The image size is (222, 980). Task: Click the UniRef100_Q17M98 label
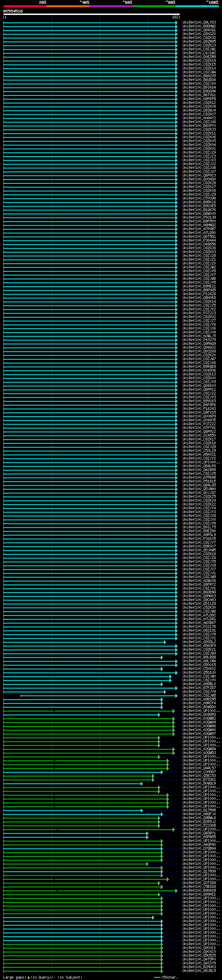pos(199,810)
